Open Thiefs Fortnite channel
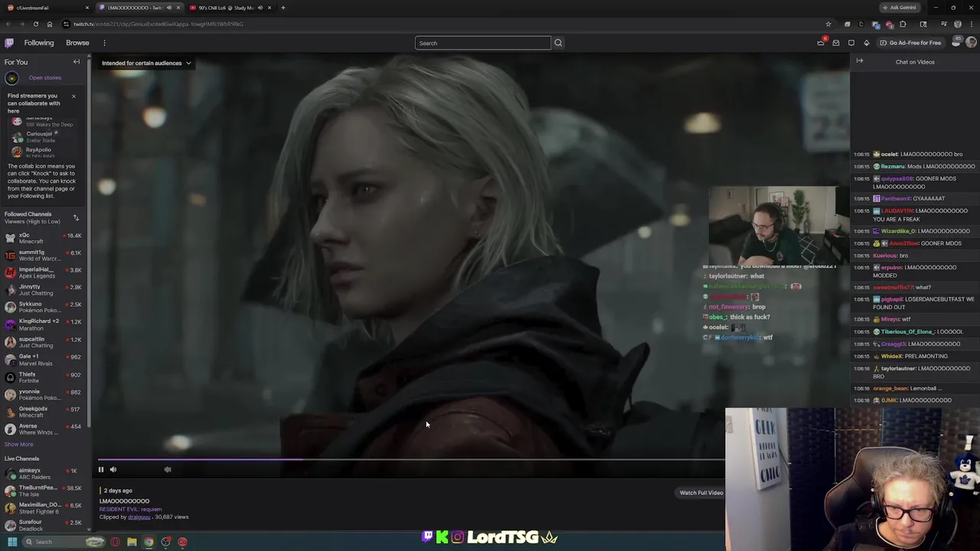 pyautogui.click(x=43, y=377)
